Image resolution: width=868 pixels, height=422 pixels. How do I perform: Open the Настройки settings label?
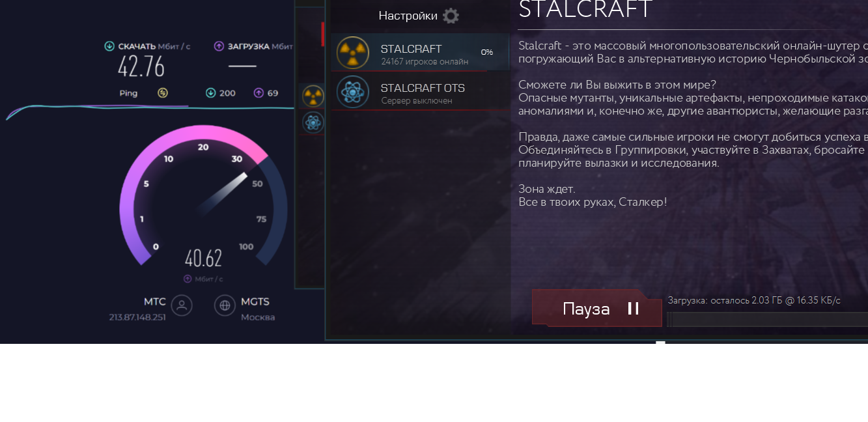(408, 16)
